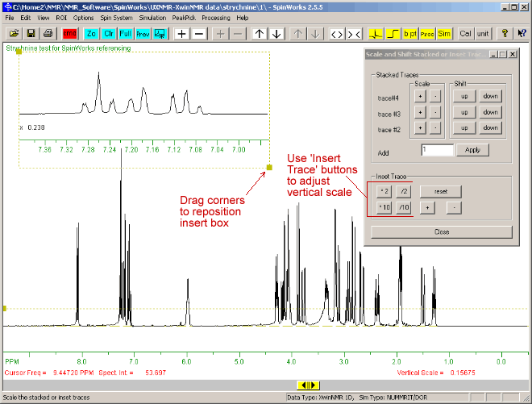The width and height of the screenshot is (532, 404).
Task: Open the Processing menu
Action: tap(216, 18)
